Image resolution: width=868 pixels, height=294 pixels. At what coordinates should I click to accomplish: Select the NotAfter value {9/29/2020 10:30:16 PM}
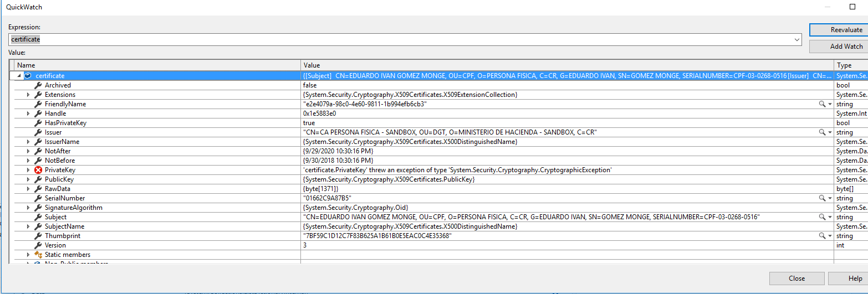[x=338, y=151]
